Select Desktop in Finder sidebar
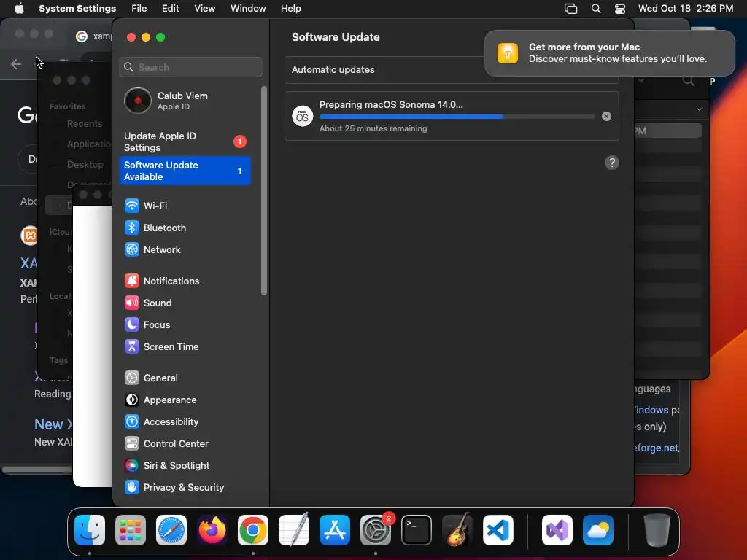Viewport: 747px width, 560px height. coord(85,164)
